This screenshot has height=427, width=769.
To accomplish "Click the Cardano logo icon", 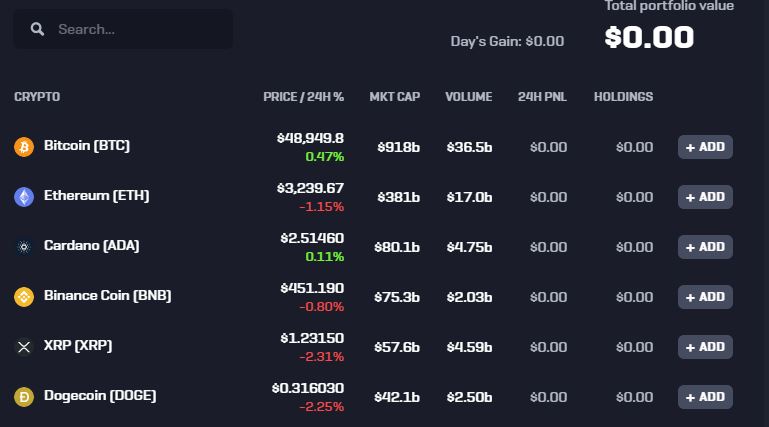I will coord(24,247).
